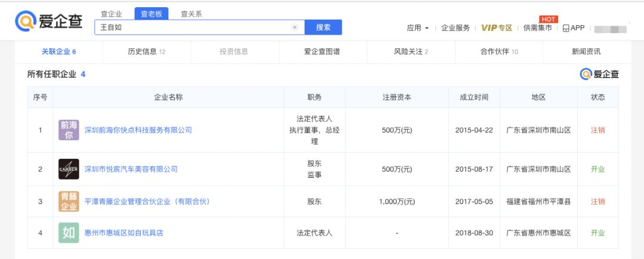The height and width of the screenshot is (259, 644).
Task: Click the 爱企查 watermark logo above table
Action: [x=599, y=74]
